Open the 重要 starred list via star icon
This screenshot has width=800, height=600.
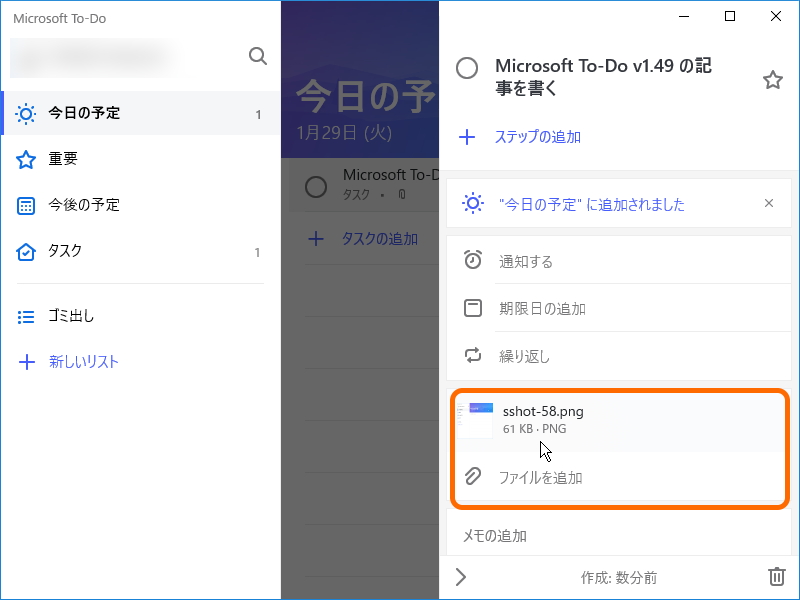point(27,157)
